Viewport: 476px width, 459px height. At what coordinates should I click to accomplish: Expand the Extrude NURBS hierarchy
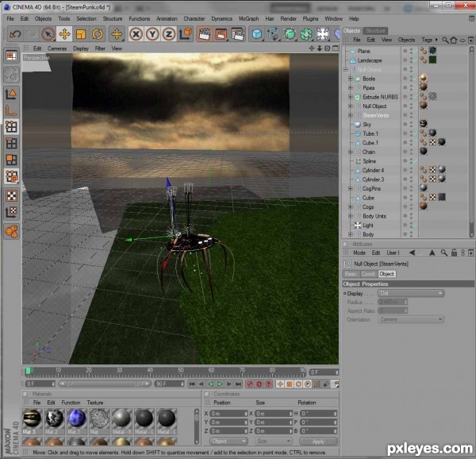350,97
